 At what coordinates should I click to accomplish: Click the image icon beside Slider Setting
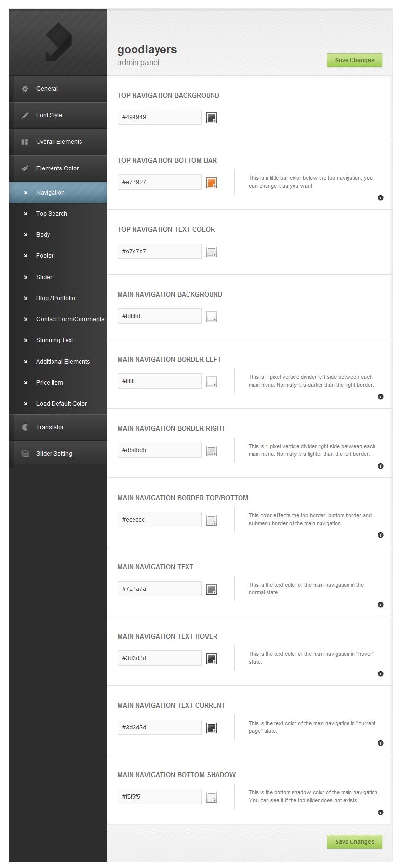(x=25, y=454)
